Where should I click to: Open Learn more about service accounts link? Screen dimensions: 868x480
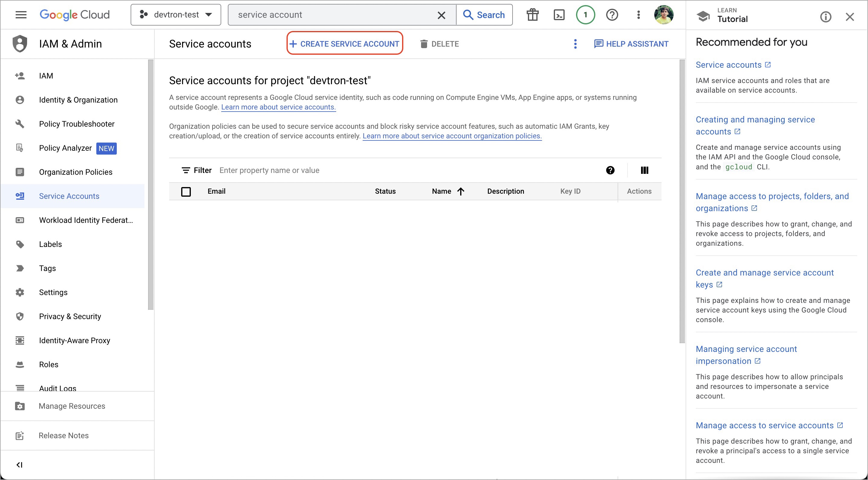point(278,107)
